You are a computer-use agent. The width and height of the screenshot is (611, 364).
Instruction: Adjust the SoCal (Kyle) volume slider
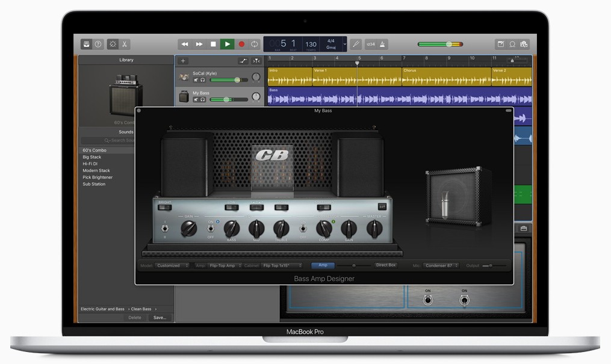(x=229, y=80)
